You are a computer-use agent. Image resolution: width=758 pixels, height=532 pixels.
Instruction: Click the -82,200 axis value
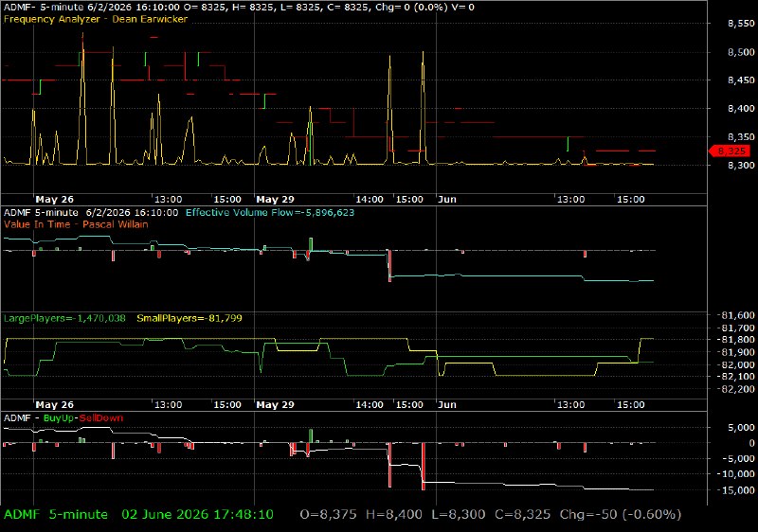[x=736, y=389]
